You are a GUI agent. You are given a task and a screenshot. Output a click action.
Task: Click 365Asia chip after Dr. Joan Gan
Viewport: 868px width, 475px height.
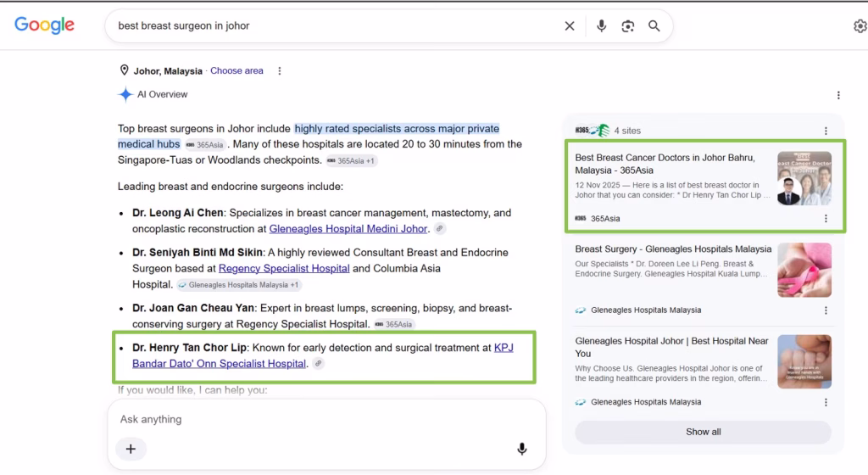393,324
